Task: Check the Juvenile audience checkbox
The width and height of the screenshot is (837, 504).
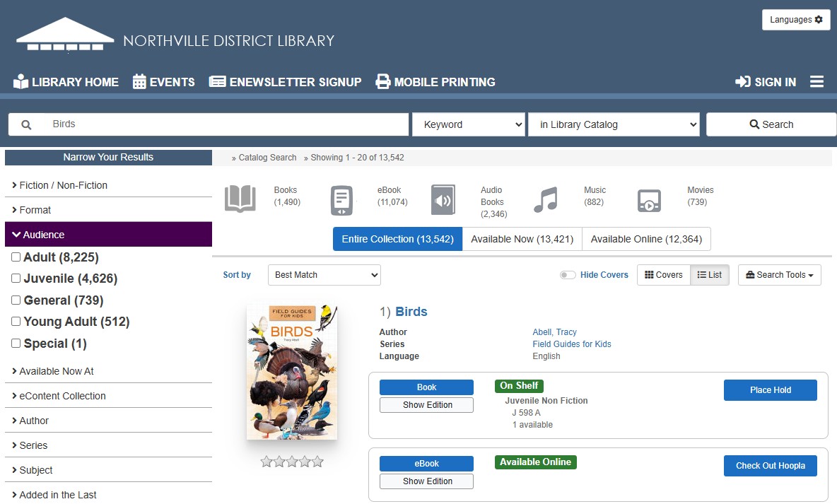Action: (x=16, y=279)
